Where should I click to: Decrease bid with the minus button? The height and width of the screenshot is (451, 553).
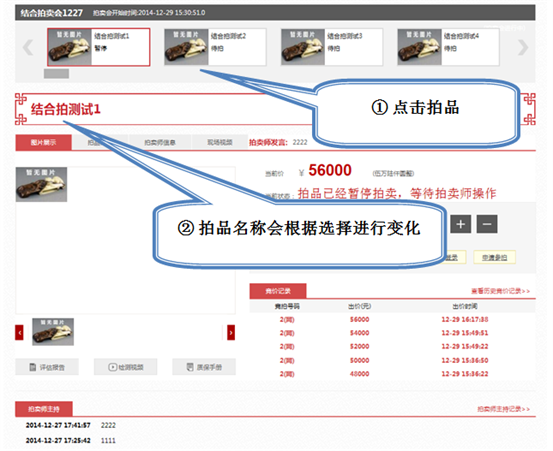point(487,224)
